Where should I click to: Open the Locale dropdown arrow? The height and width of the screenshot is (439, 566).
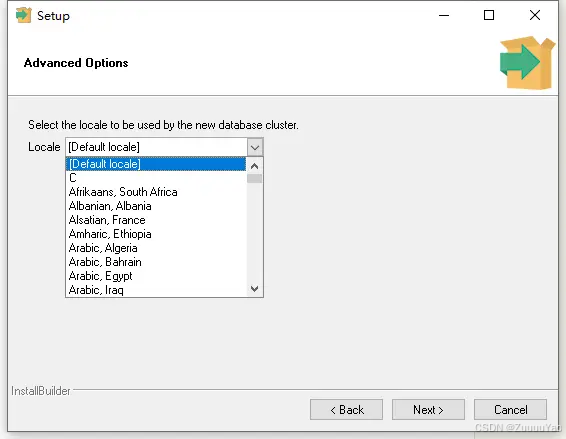(x=255, y=147)
